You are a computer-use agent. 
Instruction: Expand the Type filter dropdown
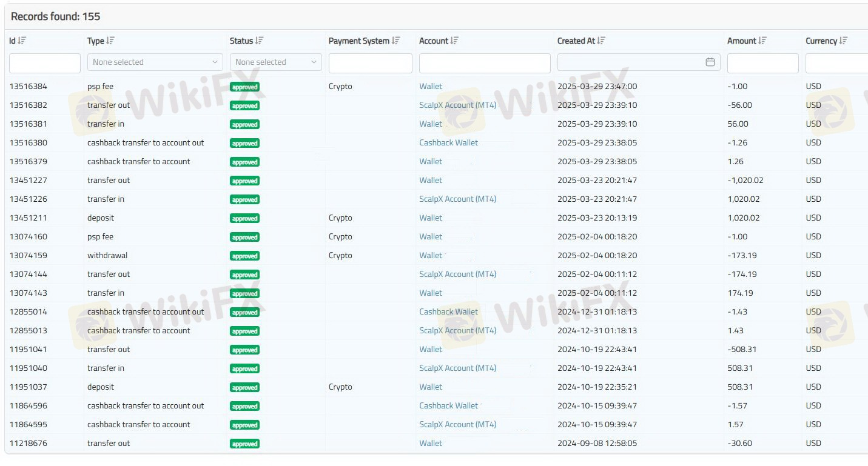click(155, 62)
